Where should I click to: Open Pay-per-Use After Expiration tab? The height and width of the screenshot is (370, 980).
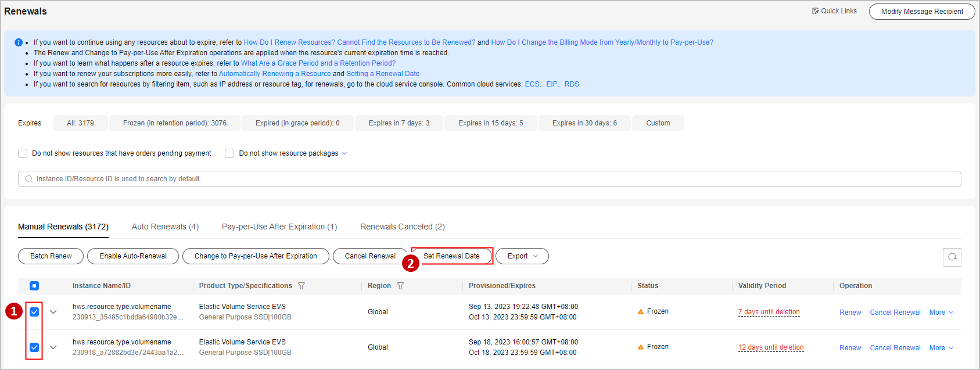coord(279,227)
